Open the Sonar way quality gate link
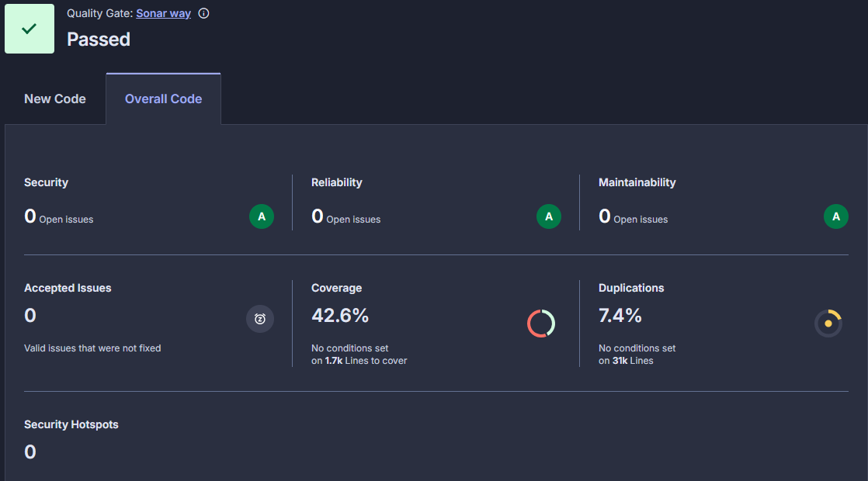Image resolution: width=868 pixels, height=481 pixels. pos(163,13)
